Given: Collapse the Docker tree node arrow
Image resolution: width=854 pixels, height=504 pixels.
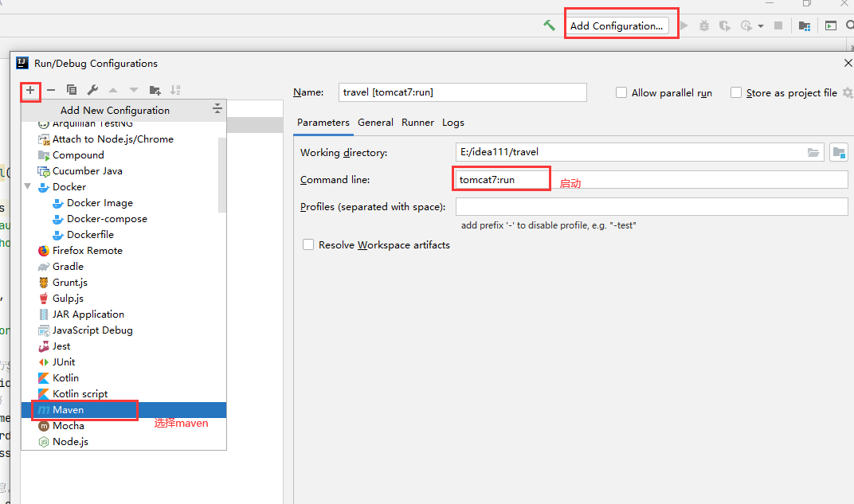Looking at the screenshot, I should coord(28,186).
